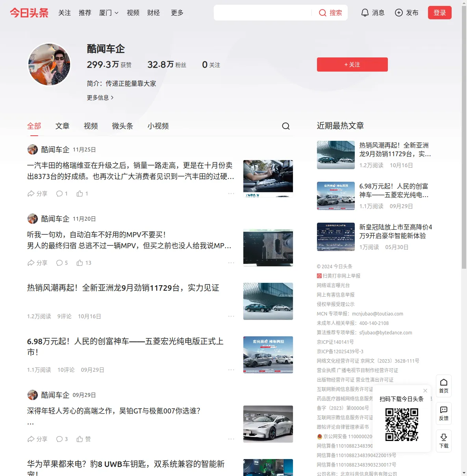Open the silver 昊铂GT car thumbnail
This screenshot has height=476, width=467.
[x=268, y=424]
